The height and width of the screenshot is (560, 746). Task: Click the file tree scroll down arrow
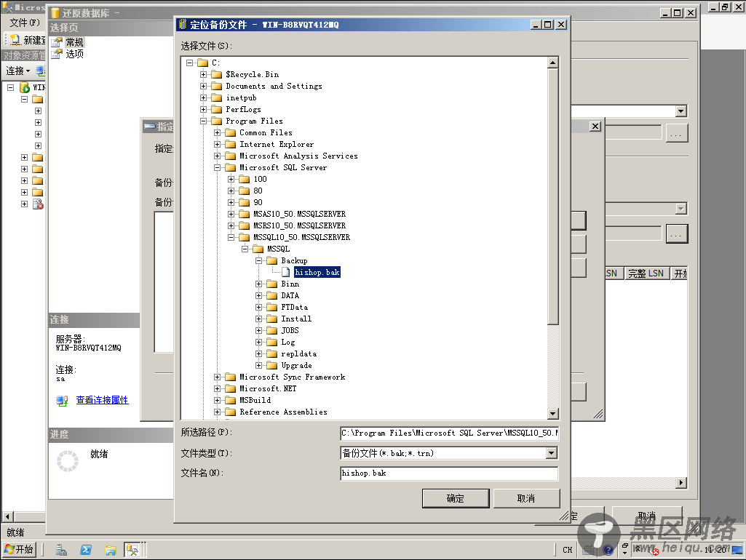tap(552, 414)
